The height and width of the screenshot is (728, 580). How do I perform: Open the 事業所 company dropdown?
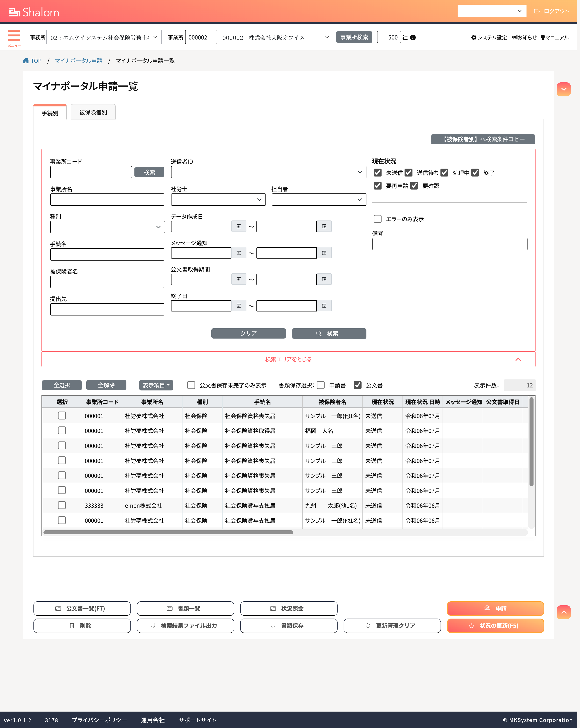tap(275, 37)
